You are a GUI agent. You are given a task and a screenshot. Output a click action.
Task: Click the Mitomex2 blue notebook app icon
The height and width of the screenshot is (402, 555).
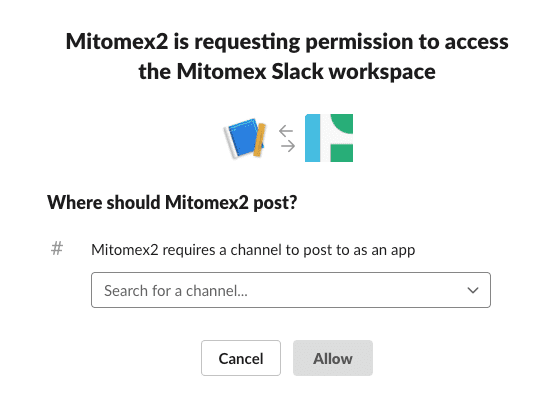click(245, 138)
